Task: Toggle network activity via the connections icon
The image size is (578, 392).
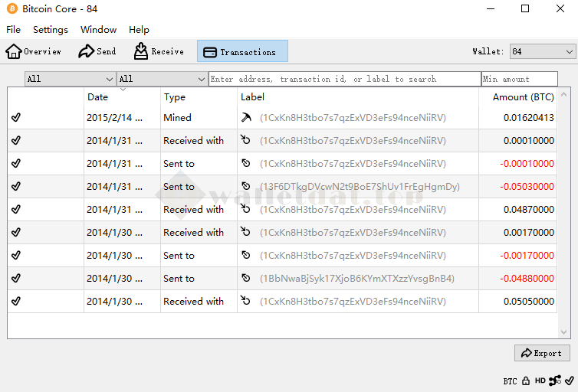Action: coord(554,381)
